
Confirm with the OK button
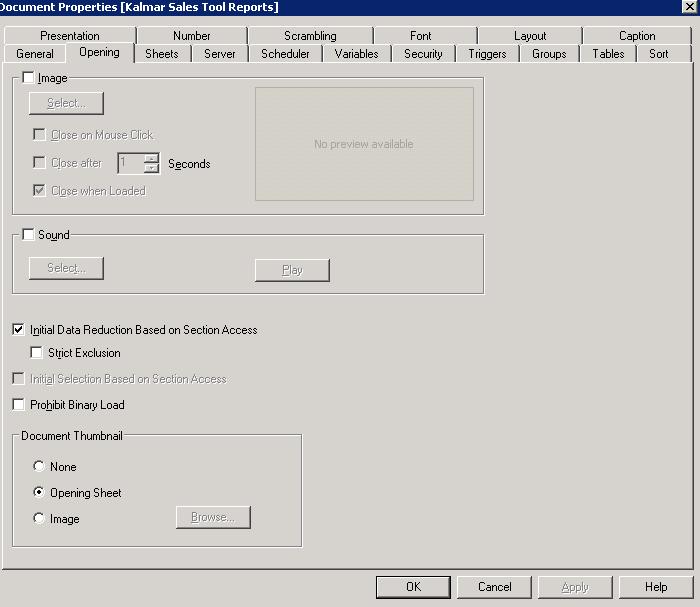pyautogui.click(x=413, y=587)
